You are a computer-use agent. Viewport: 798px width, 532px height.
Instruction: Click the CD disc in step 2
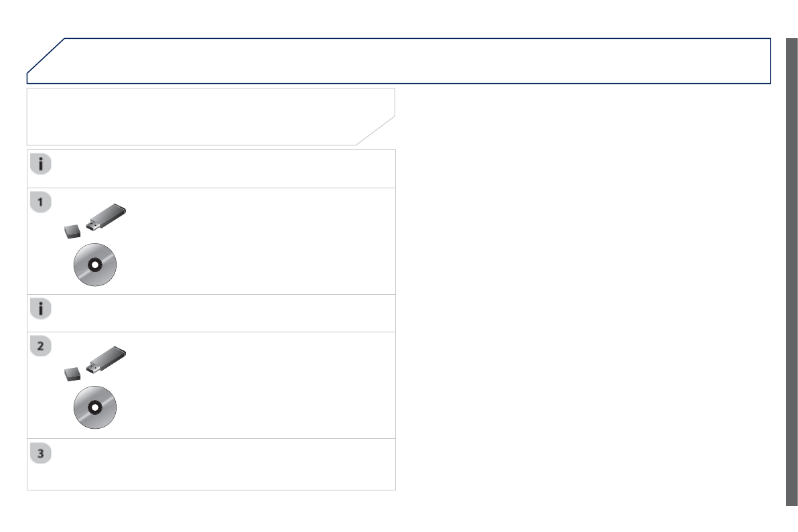[x=94, y=407]
